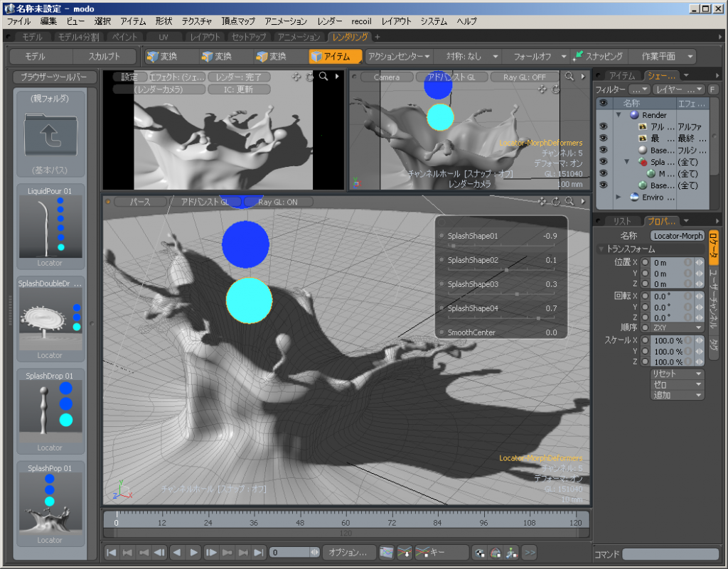Screen dimensions: 728x569
Task: Click the Environment globe icon in the Shader tree
Action: coord(635,197)
